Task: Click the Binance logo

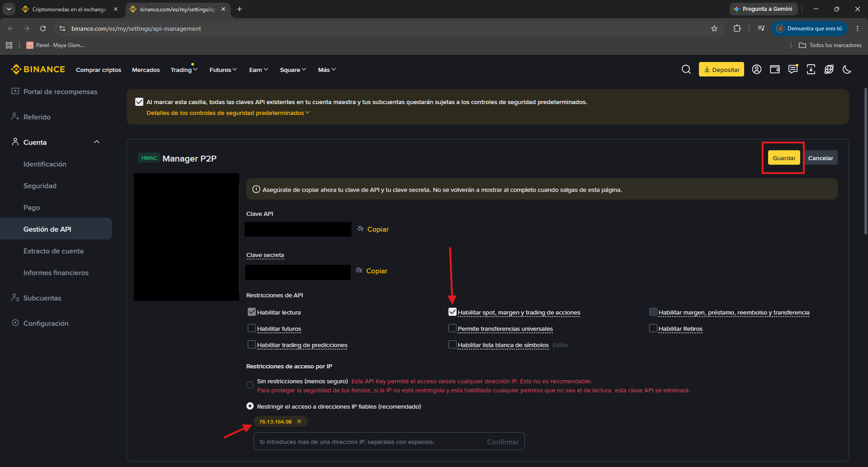Action: coord(38,70)
